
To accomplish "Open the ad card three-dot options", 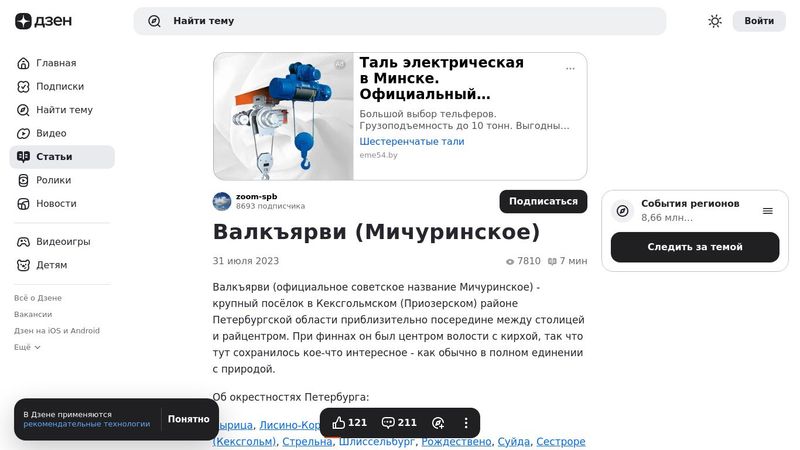I will pos(570,68).
